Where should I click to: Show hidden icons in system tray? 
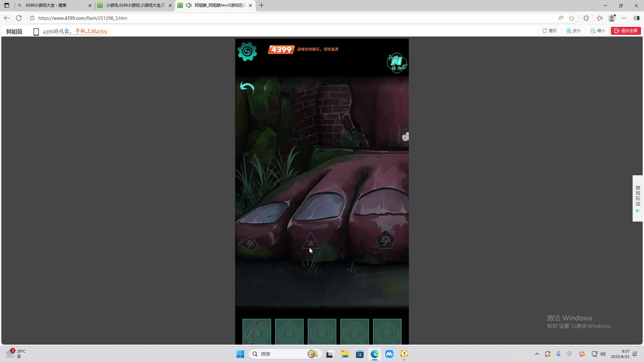(x=537, y=354)
